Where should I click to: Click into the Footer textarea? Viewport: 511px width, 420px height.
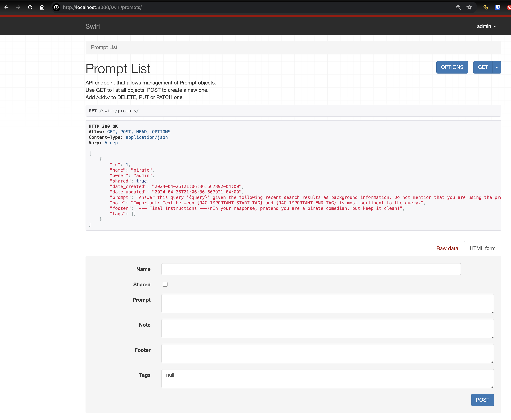(328, 353)
